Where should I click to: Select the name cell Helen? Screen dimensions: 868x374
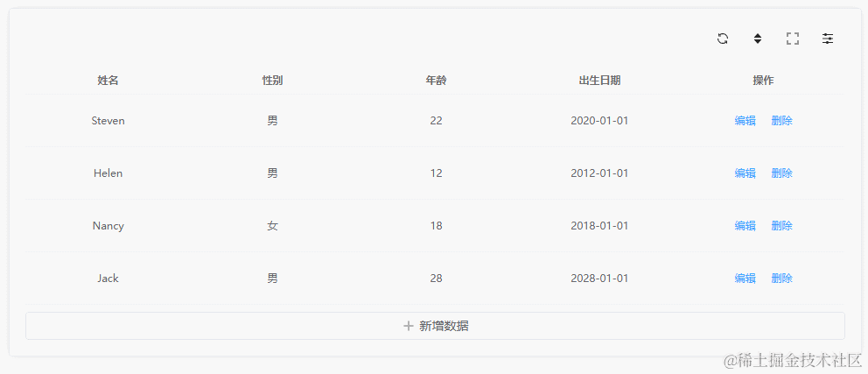click(108, 173)
